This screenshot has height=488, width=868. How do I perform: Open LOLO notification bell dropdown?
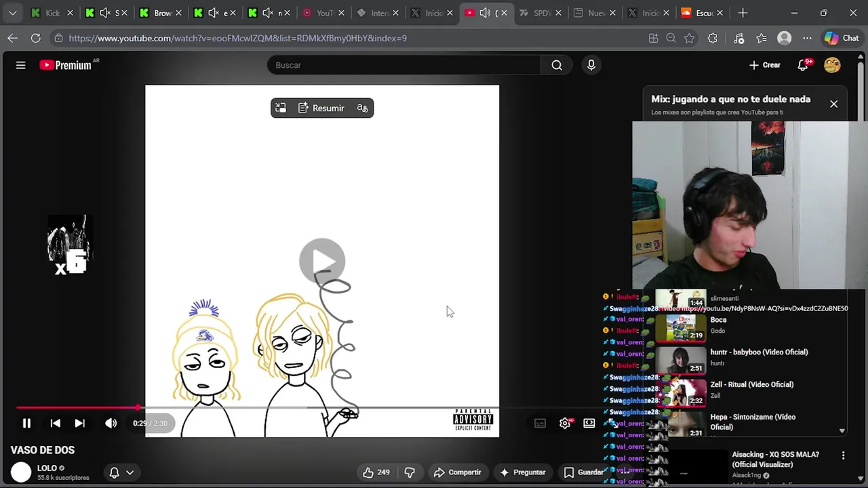[x=121, y=472]
